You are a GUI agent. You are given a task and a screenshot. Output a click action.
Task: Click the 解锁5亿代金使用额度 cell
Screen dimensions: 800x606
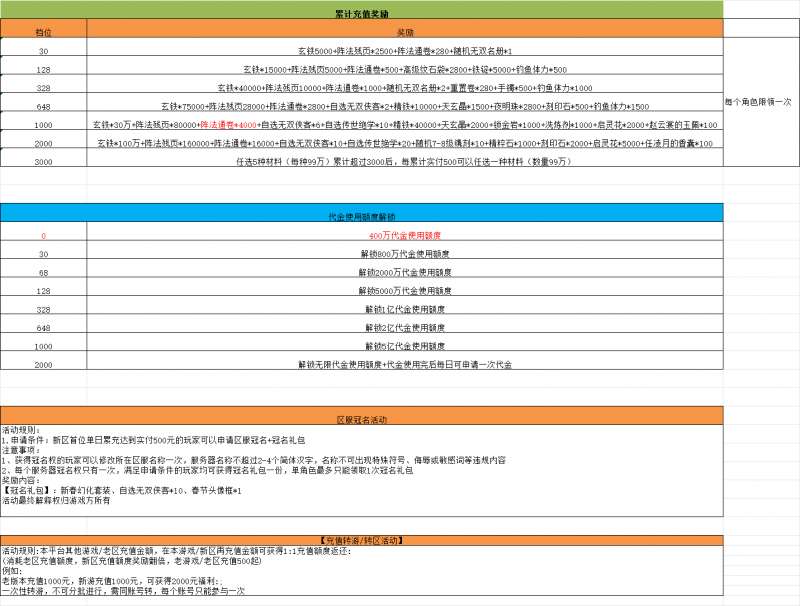pyautogui.click(x=403, y=346)
